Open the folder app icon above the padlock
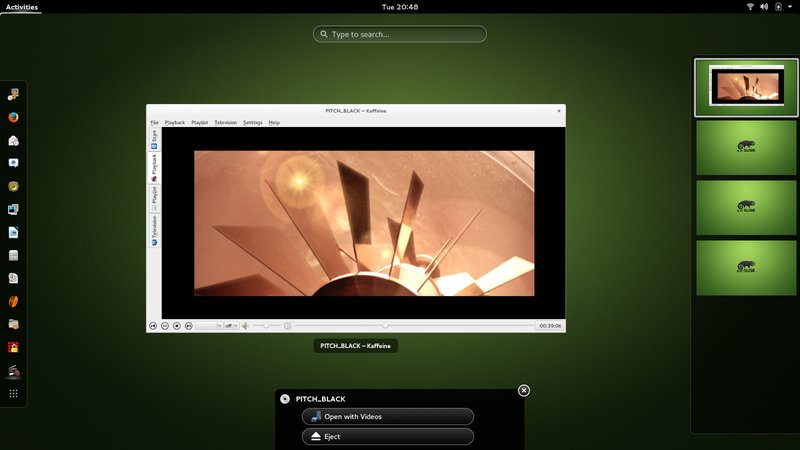This screenshot has height=450, width=800. tap(13, 324)
